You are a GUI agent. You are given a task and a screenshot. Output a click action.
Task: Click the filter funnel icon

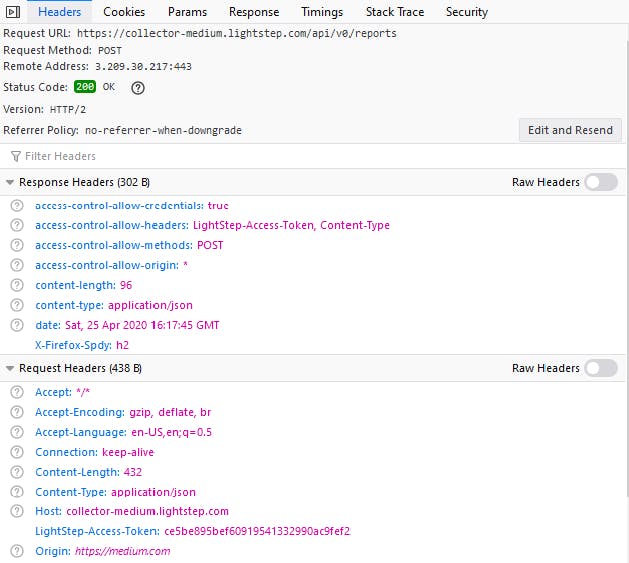(16, 156)
